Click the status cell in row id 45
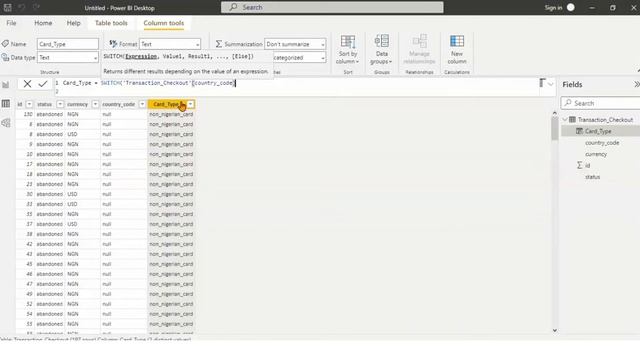Image resolution: width=640 pixels, height=360 pixels. pyautogui.click(x=50, y=264)
